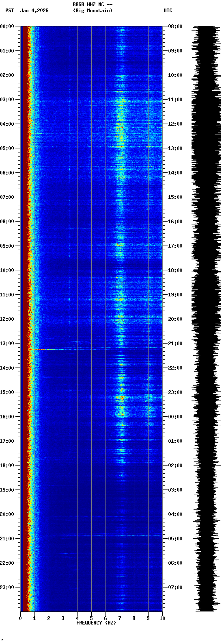Image resolution: width=224 pixels, height=644 pixels.
Task: Click the station title BBGB HHZ NC --
Action: 93,4
